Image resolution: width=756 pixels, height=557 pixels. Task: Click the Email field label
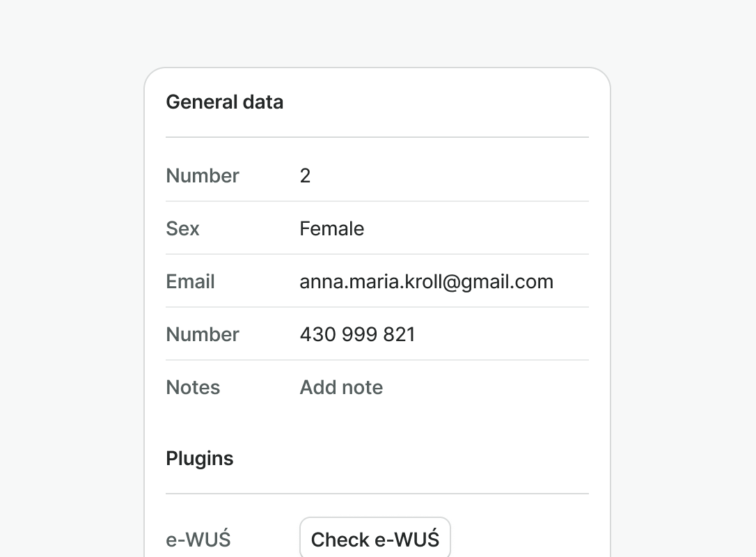click(190, 281)
